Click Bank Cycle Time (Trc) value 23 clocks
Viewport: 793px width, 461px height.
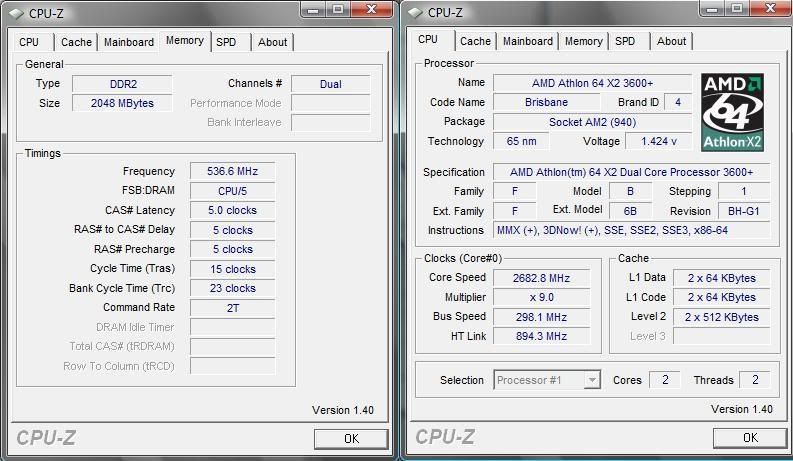(x=233, y=288)
